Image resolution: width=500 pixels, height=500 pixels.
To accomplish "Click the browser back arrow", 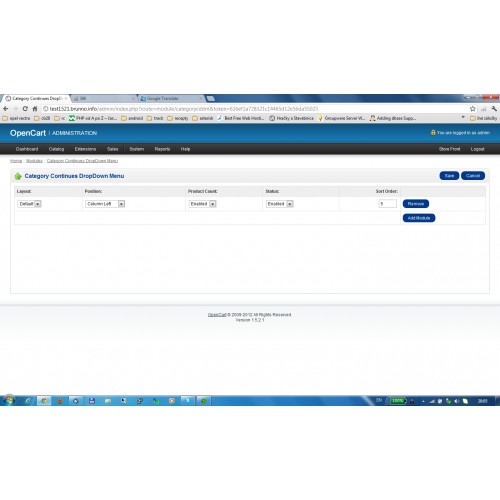I will click(6, 109).
